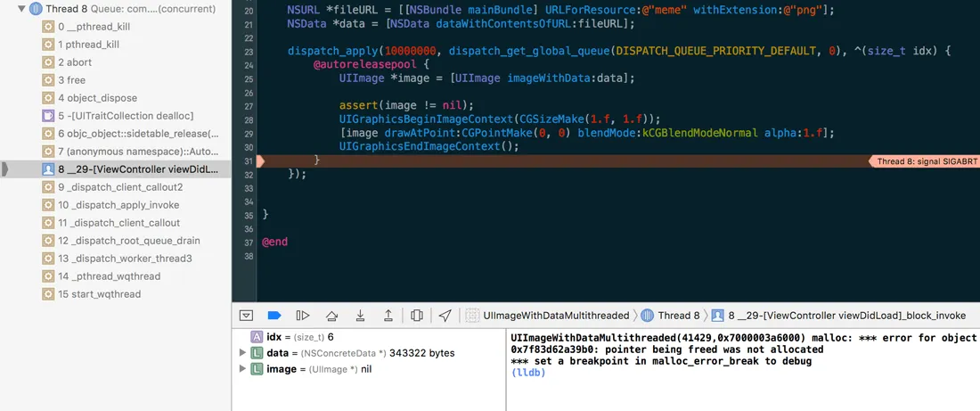Click the line 31 execution pointer in gutter
This screenshot has width=980, height=411.
coord(261,161)
